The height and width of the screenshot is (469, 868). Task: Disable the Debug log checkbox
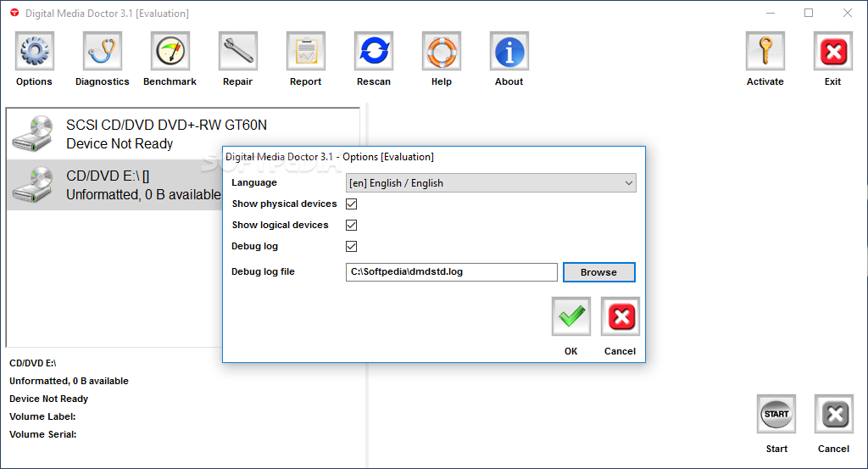[352, 246]
